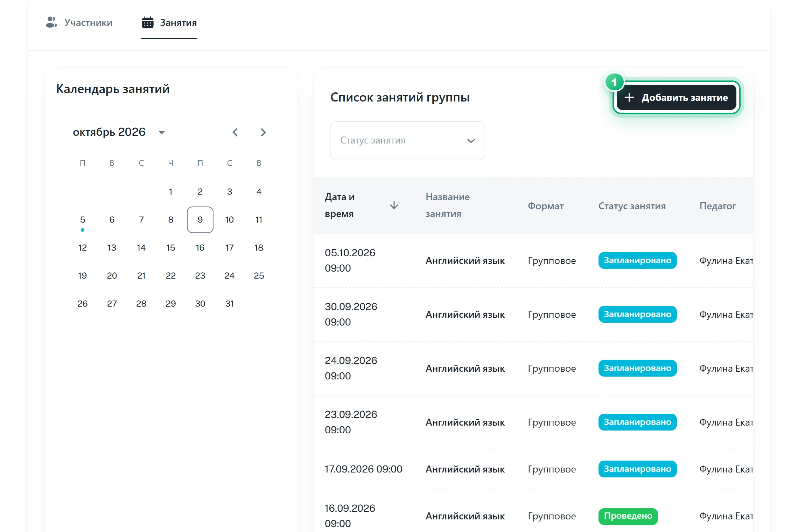The image size is (798, 532).
Task: Click the Занятия calendar icon
Action: click(148, 22)
